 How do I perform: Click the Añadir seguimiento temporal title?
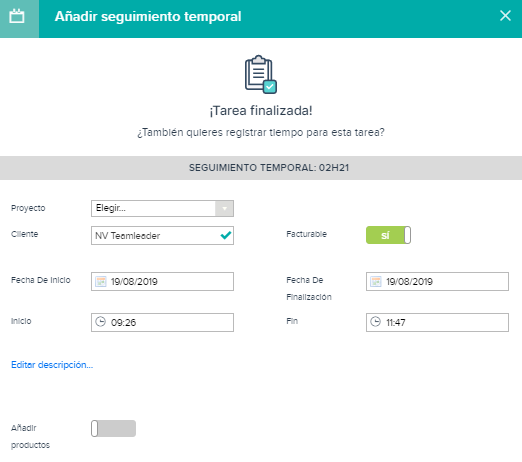point(148,16)
